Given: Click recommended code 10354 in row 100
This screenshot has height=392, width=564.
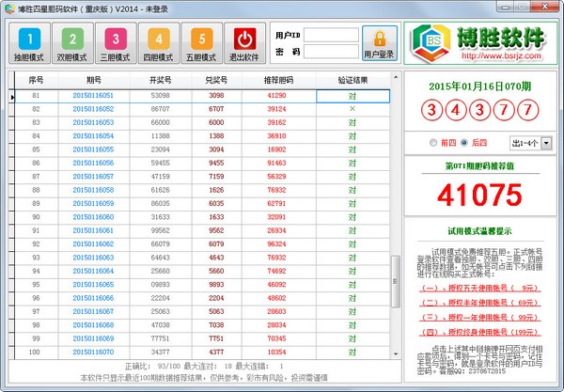Looking at the screenshot, I should (276, 353).
